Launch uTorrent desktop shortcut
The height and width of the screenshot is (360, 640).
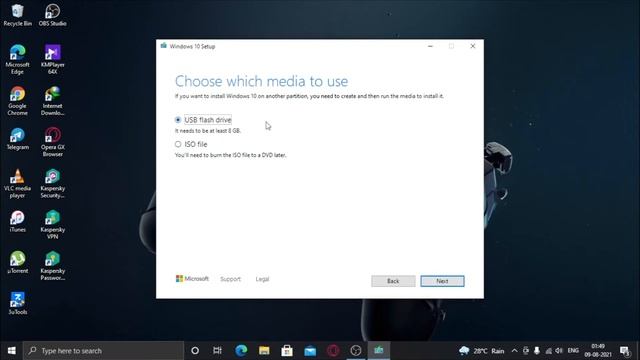tap(18, 262)
